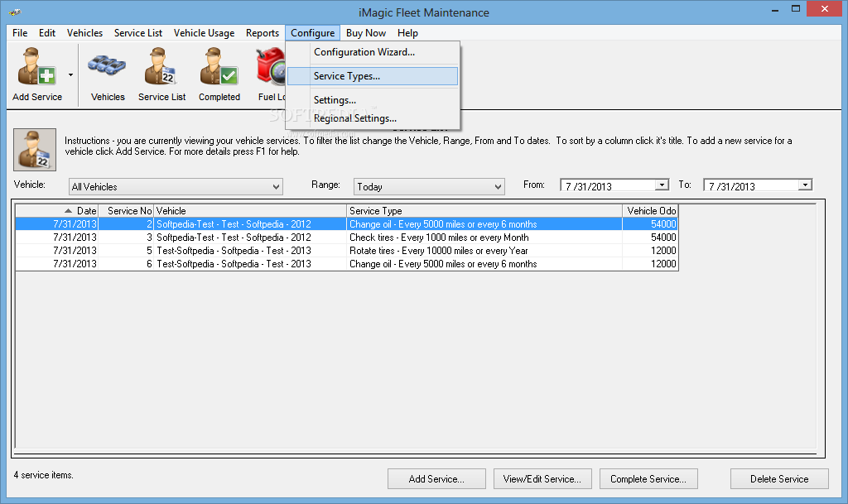Select service row number 6
Image resolution: width=848 pixels, height=504 pixels.
(346, 264)
